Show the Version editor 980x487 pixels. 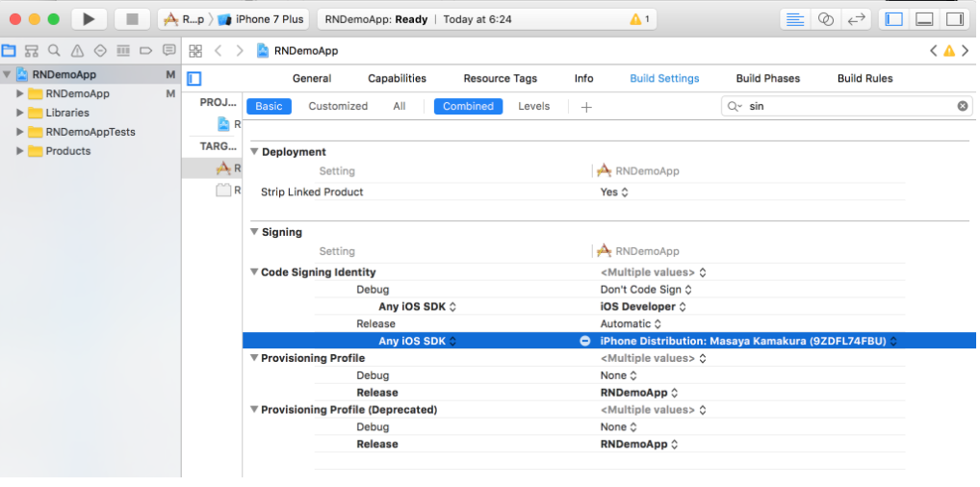[x=855, y=19]
